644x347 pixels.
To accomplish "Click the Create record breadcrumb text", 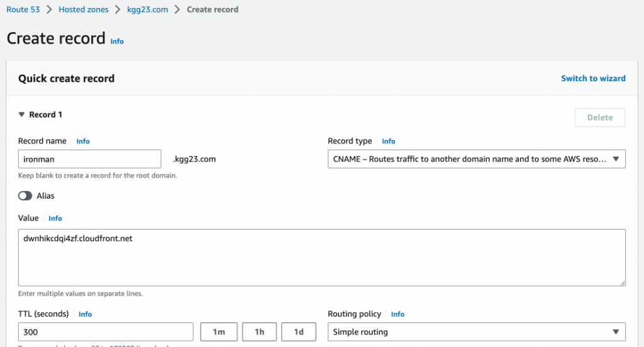I will pos(213,9).
